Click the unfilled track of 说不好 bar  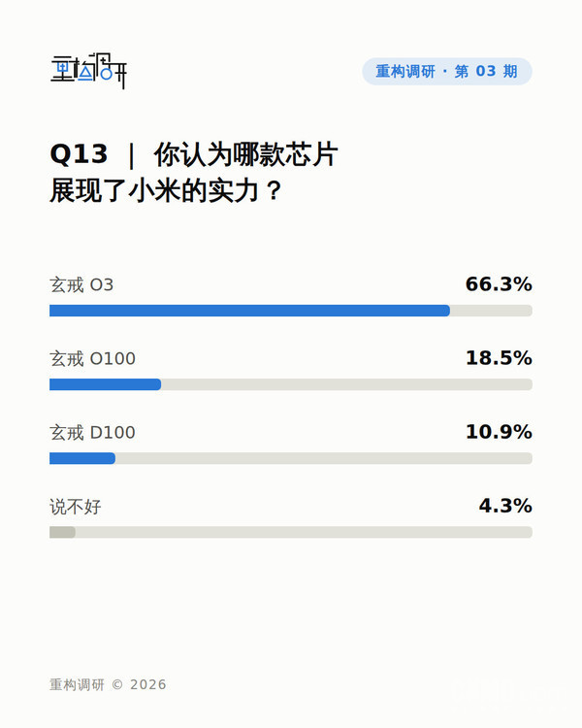click(x=304, y=532)
